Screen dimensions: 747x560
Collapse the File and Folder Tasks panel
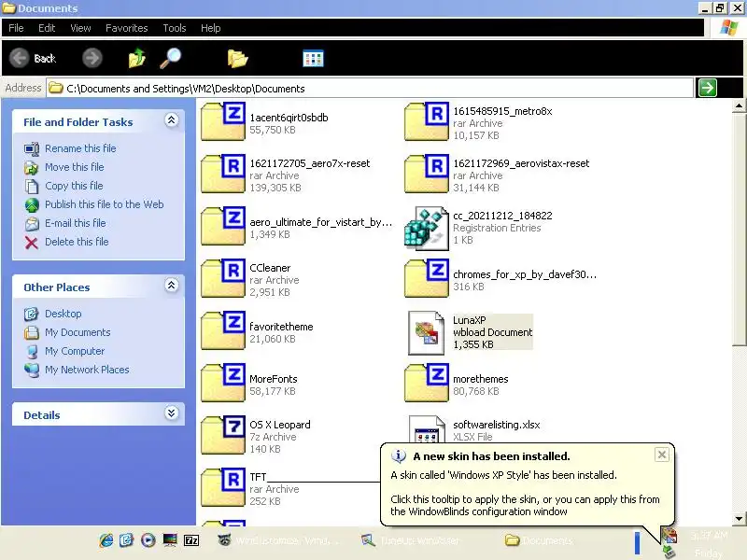tap(172, 120)
